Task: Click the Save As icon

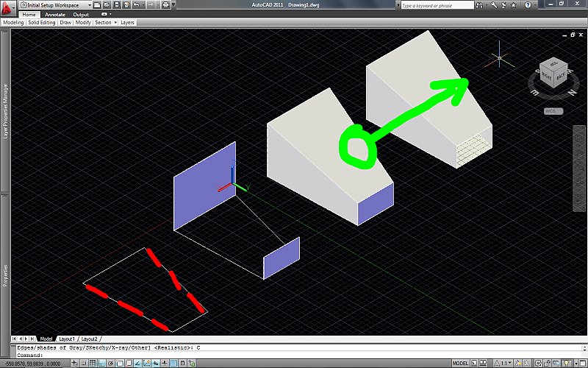Action: pos(126,5)
